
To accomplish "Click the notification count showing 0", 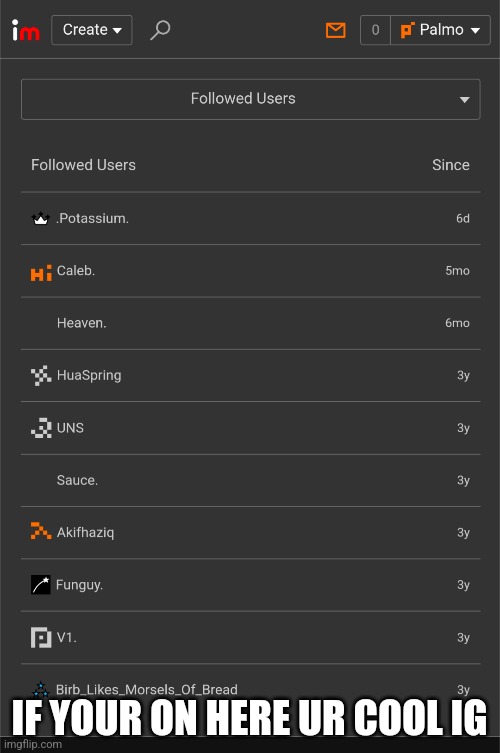I will (x=375, y=30).
